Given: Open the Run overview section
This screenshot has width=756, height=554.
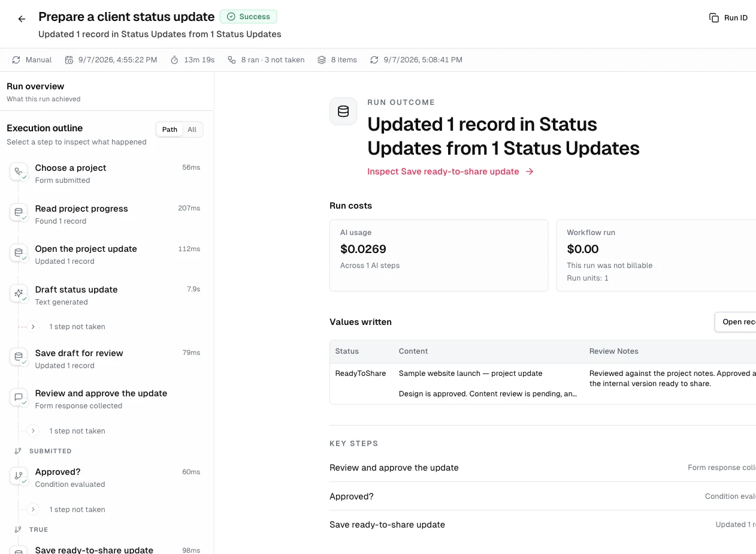Looking at the screenshot, I should [x=107, y=92].
